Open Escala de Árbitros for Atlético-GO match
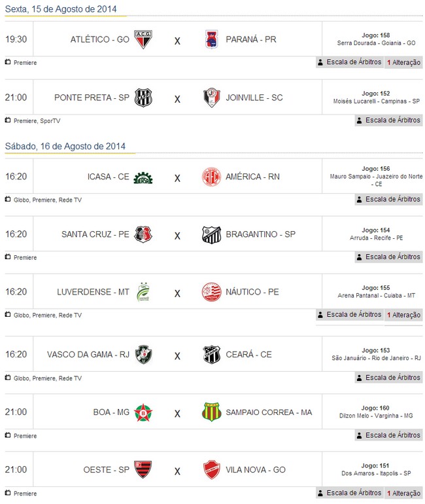 (x=348, y=63)
